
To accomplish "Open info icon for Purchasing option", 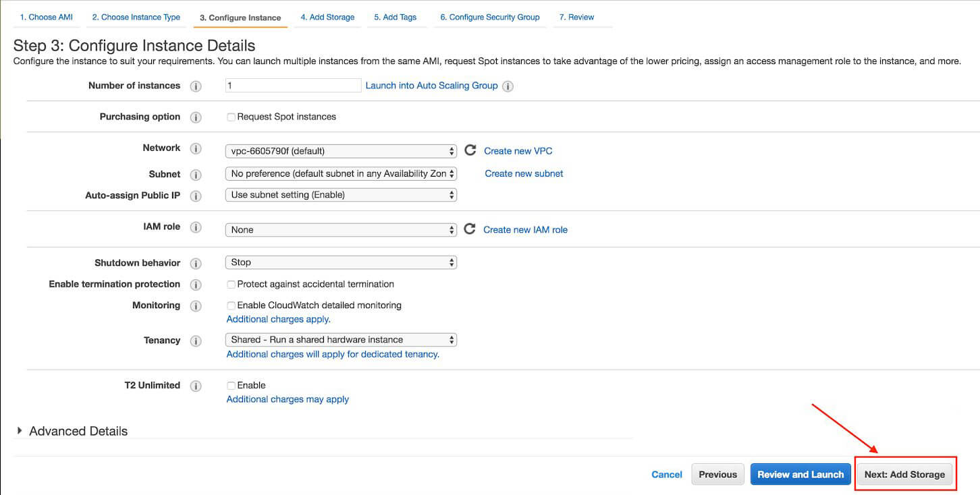I will click(196, 117).
